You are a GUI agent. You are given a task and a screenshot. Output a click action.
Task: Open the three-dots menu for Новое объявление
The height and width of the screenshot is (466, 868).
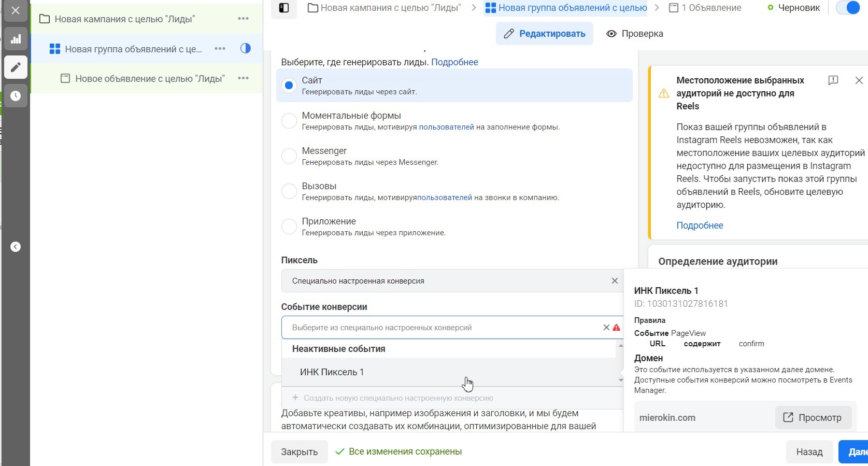243,78
